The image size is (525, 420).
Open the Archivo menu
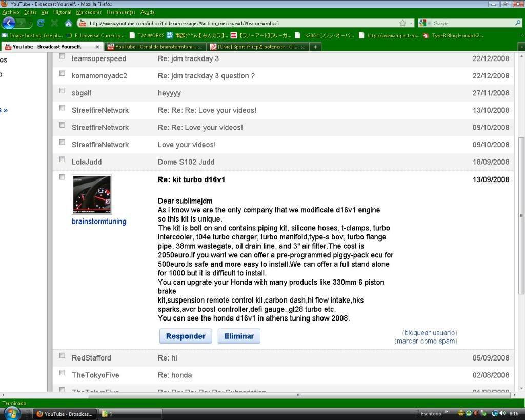[x=11, y=12]
